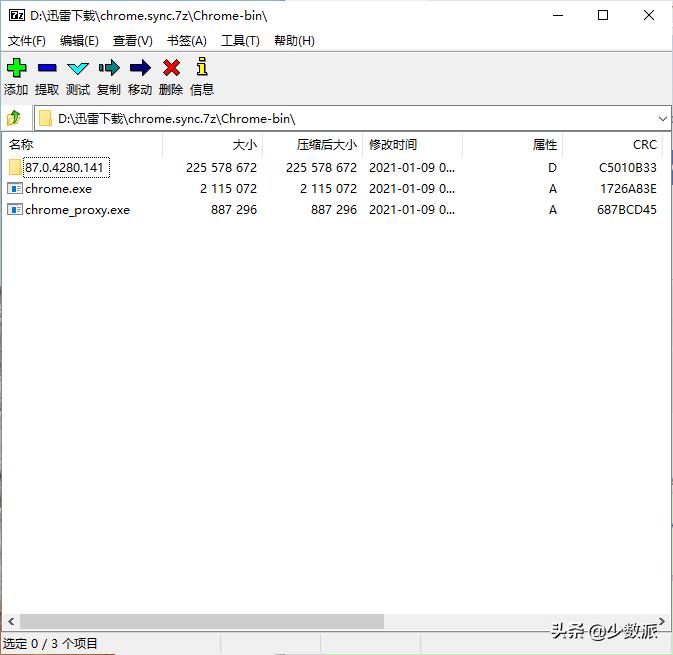
Task: Click the horizontal scrollbar thumb
Action: tap(202, 621)
